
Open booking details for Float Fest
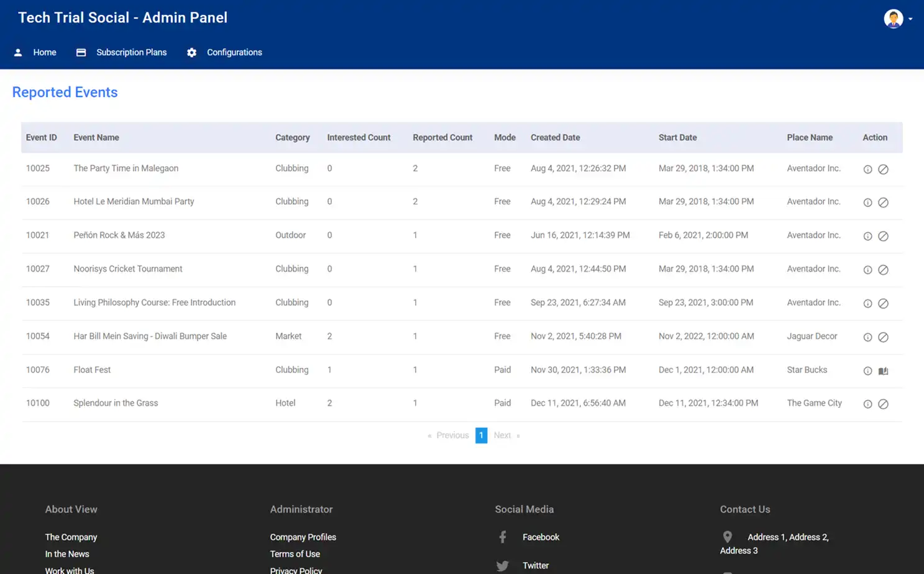point(884,370)
